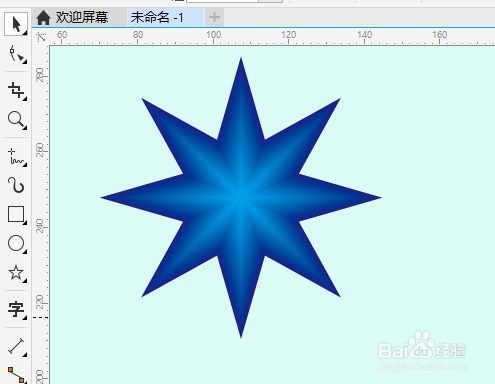The image size is (495, 384).
Task: Select the Connector tool
Action: [x=16, y=375]
